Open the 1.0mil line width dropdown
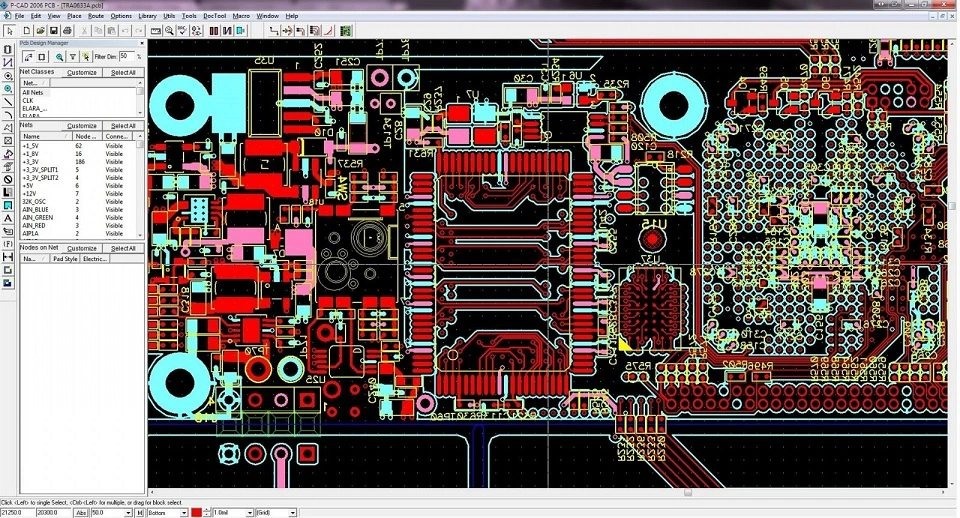 pos(249,513)
